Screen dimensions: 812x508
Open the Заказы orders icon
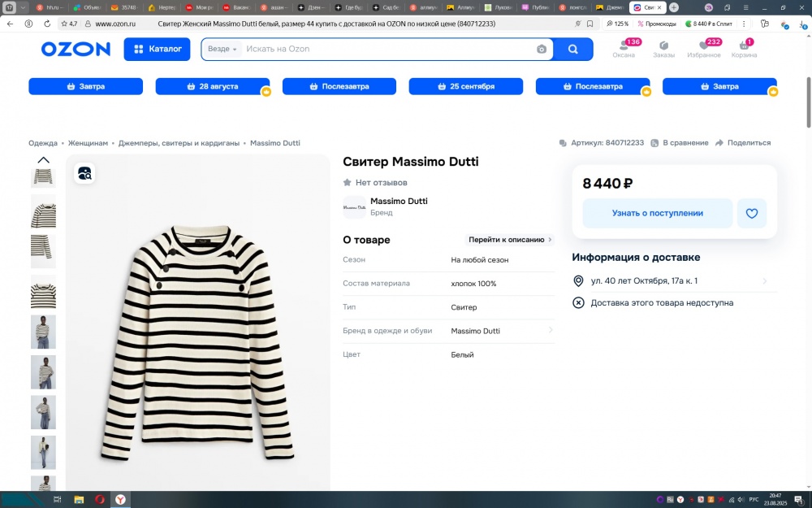663,49
